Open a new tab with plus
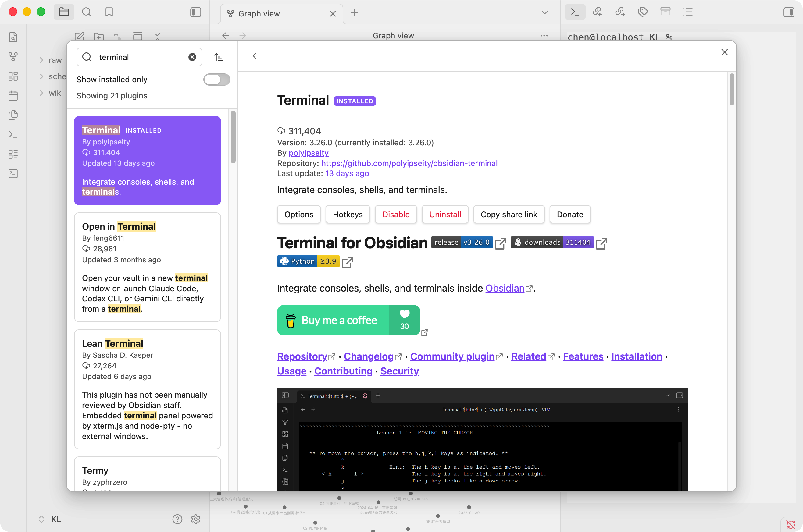Screen dimensions: 803x532 point(354,13)
